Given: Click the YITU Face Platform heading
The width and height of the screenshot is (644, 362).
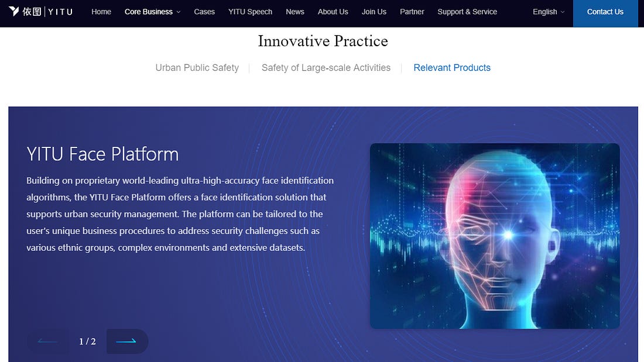Looking at the screenshot, I should point(102,154).
